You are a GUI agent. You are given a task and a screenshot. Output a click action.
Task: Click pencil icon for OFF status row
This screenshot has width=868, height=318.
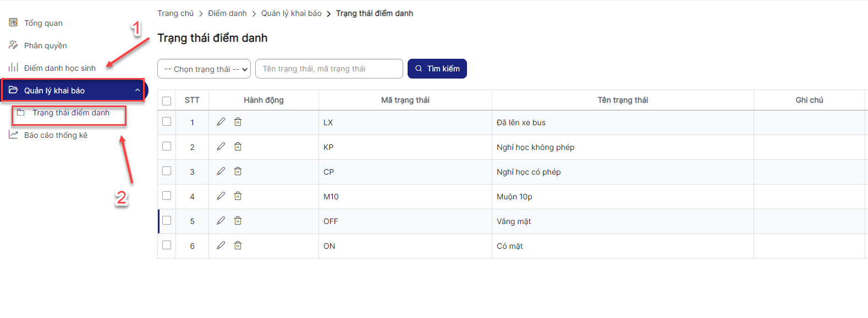click(x=221, y=221)
